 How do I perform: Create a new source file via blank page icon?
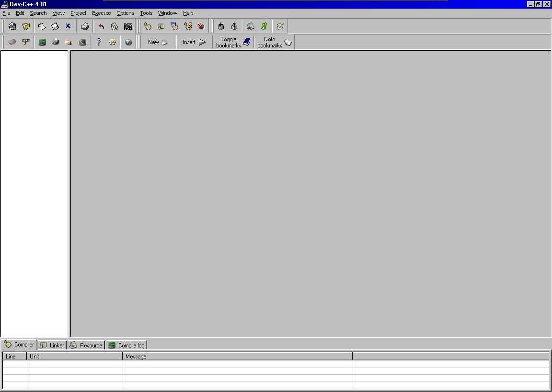[42, 26]
